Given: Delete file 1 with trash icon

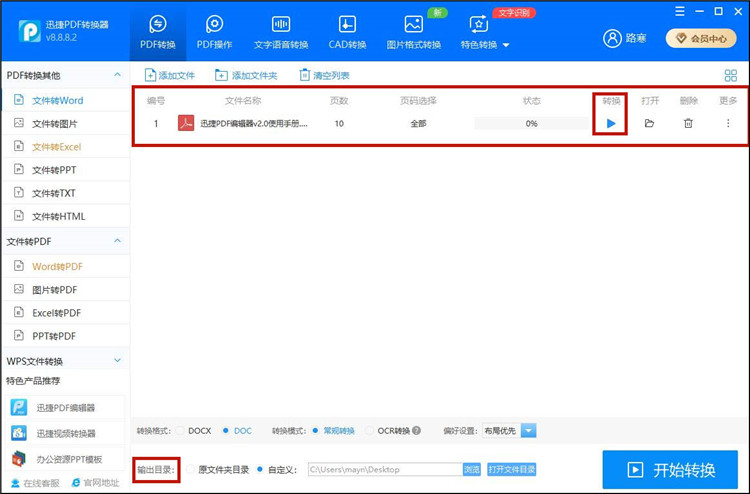Looking at the screenshot, I should (x=688, y=123).
